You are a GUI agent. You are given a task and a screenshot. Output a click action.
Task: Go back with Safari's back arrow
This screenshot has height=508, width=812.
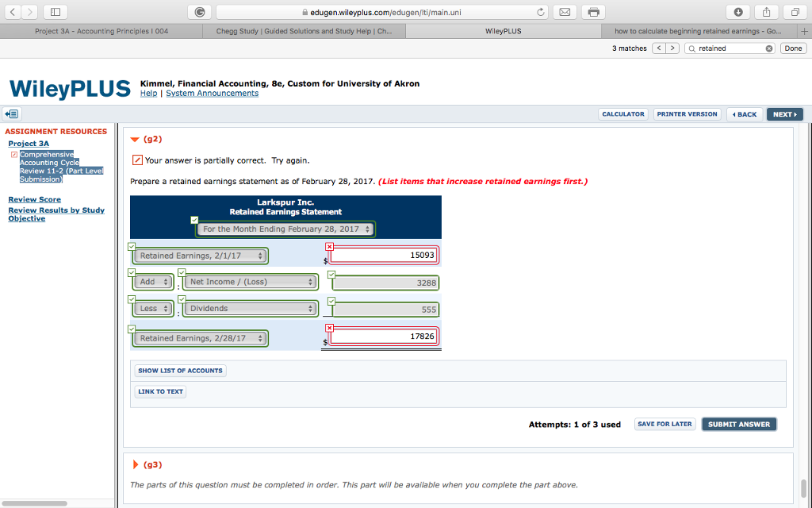coord(13,12)
